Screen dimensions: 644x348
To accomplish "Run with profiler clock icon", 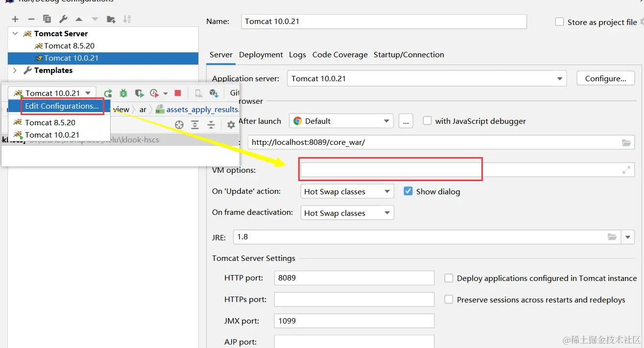I will (155, 93).
